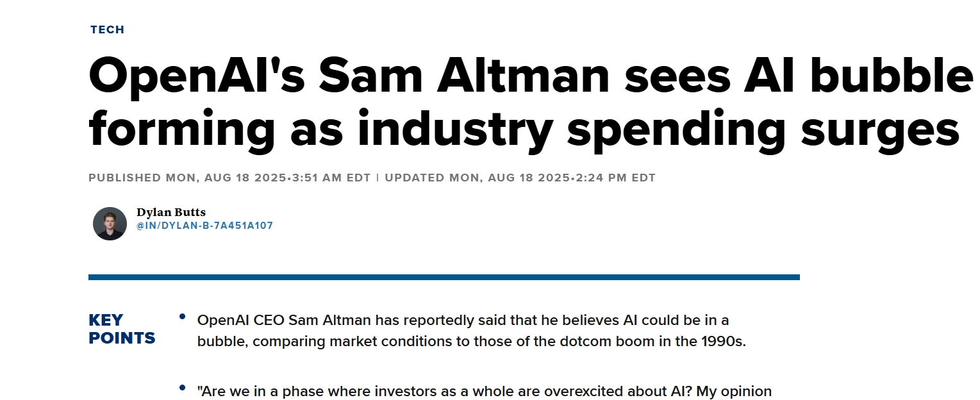Click key point text about dotcom boom

click(472, 330)
